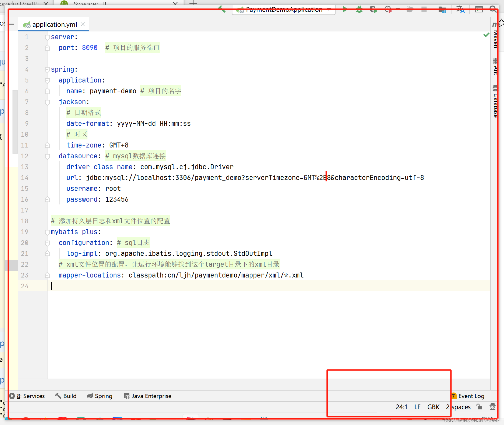Collapse the spring block fold marker

coord(47,69)
